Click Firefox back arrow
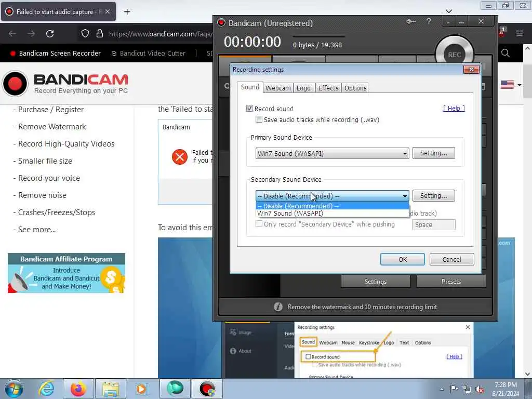This screenshot has height=399, width=532. [12, 34]
